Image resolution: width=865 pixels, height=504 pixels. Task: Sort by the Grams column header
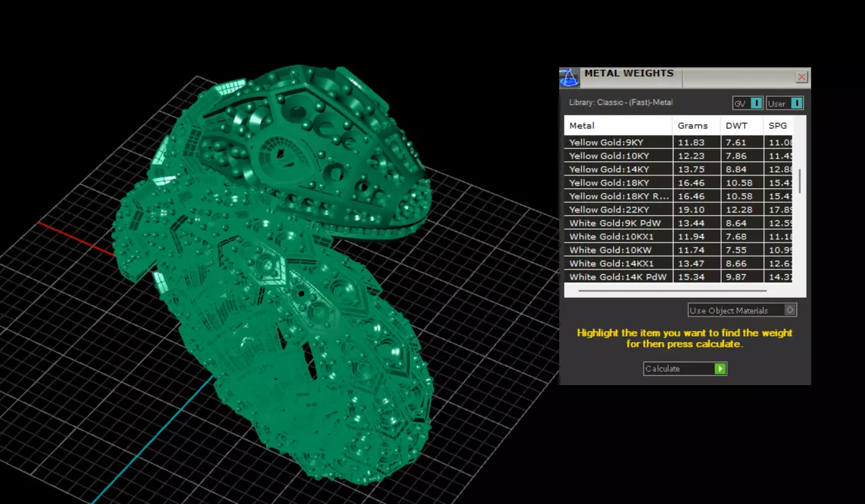point(696,126)
